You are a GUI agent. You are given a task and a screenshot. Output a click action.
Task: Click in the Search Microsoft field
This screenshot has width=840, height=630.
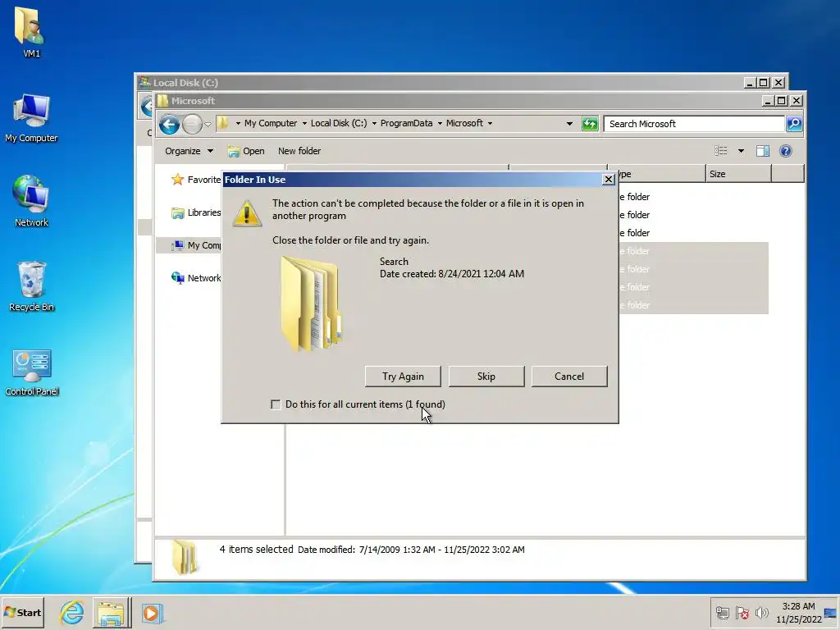(694, 124)
